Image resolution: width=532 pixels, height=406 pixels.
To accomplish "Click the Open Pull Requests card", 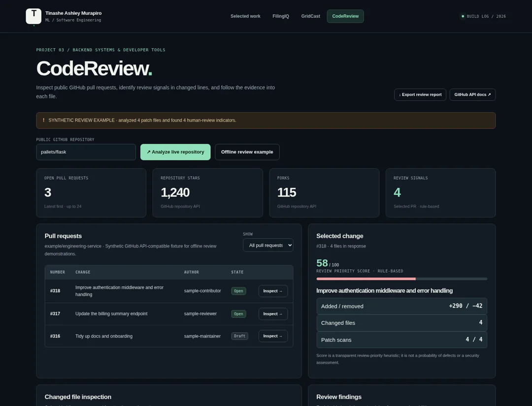I will click(91, 193).
